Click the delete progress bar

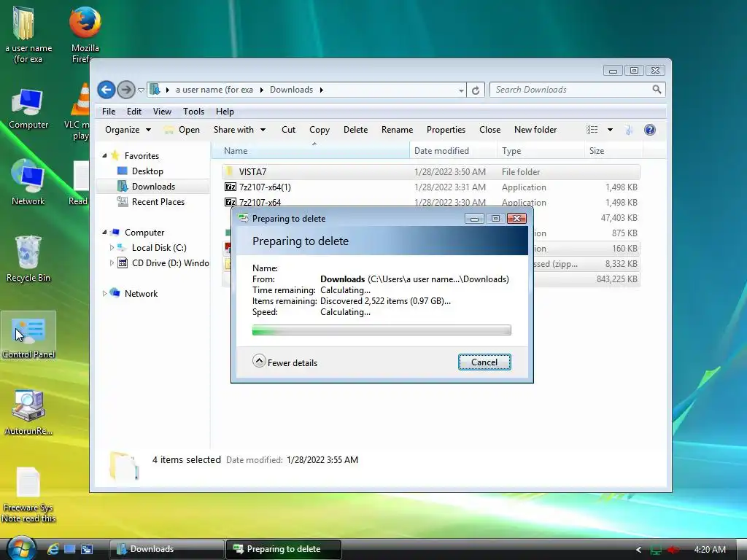click(382, 330)
